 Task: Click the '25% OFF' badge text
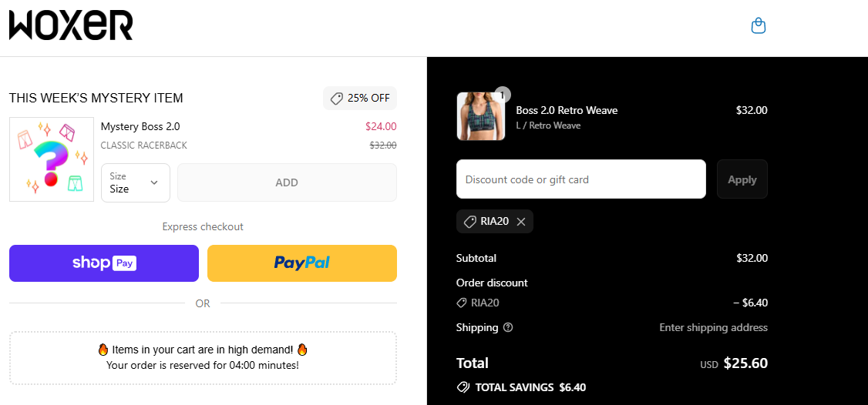coord(368,99)
